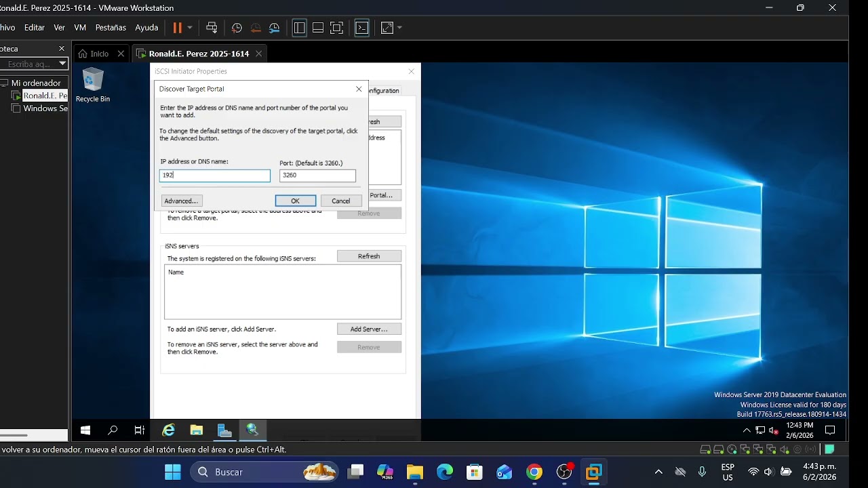
Task: Open the library search dropdown arrow
Action: pos(62,64)
